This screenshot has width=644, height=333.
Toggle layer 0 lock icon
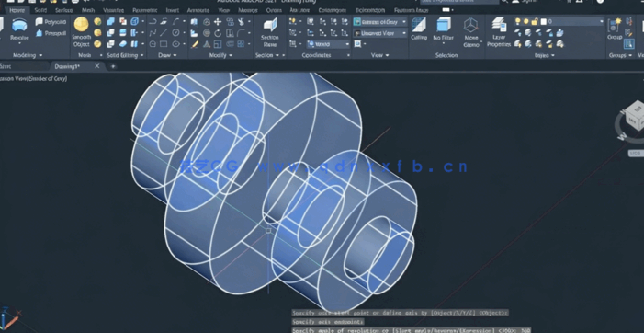(535, 21)
